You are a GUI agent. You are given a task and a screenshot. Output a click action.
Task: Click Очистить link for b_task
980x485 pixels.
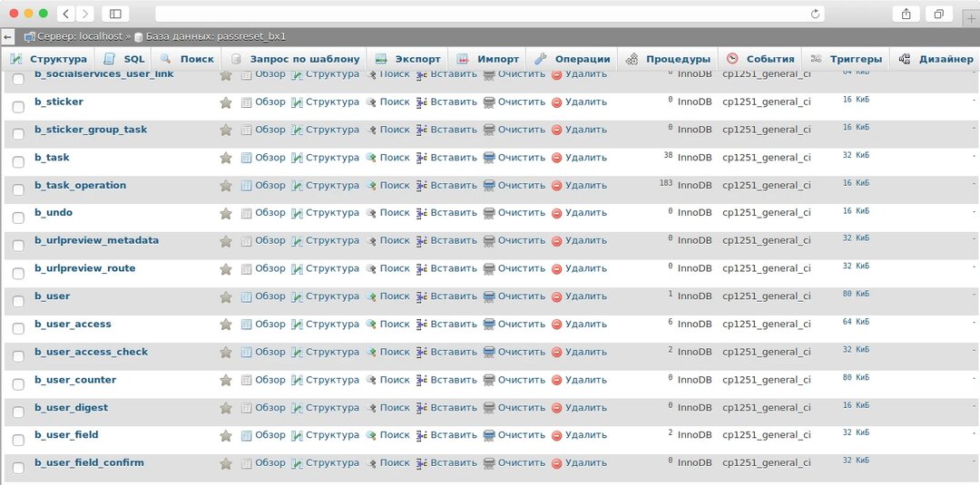(x=522, y=158)
